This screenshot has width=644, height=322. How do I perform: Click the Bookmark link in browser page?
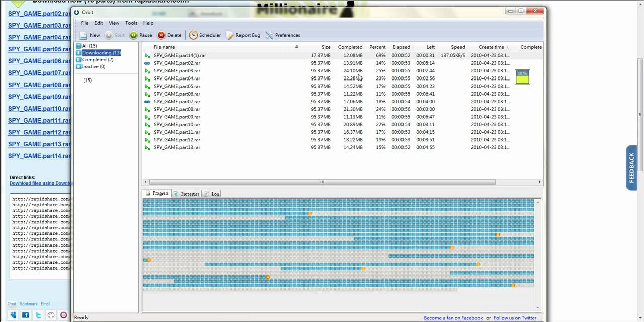click(28, 304)
